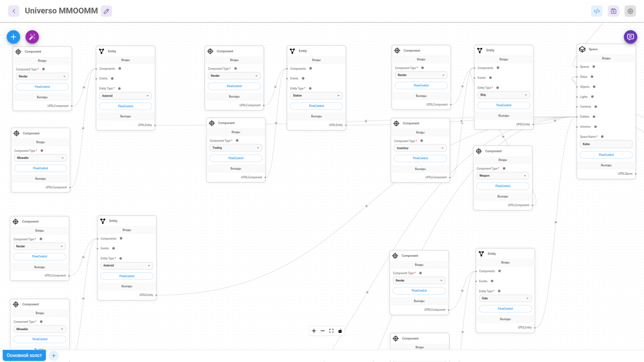The width and height of the screenshot is (644, 362).
Task: Click the info icon beside Lights
Action: pyautogui.click(x=592, y=97)
